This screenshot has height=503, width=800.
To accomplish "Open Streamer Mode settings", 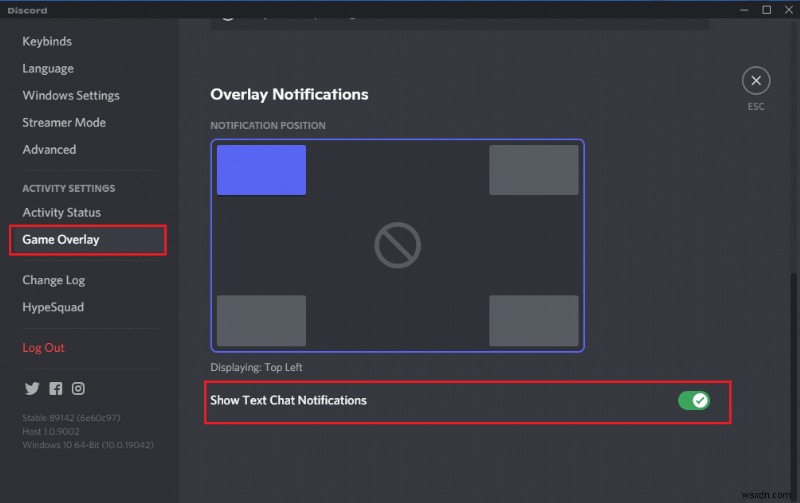I will pyautogui.click(x=64, y=122).
